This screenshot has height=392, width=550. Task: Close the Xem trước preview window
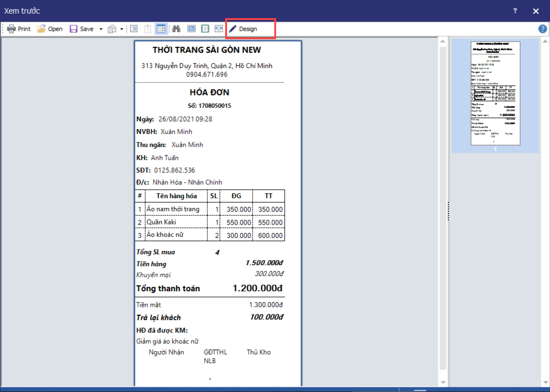(x=536, y=11)
